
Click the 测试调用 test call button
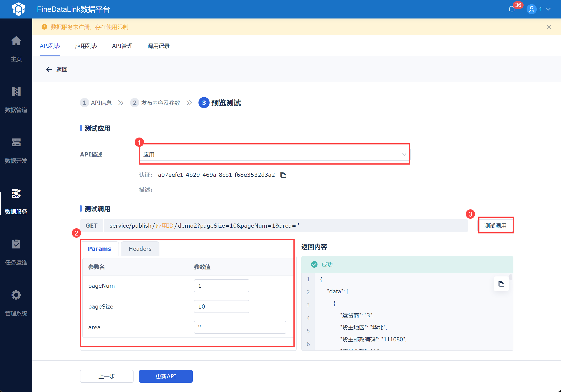pyautogui.click(x=495, y=226)
